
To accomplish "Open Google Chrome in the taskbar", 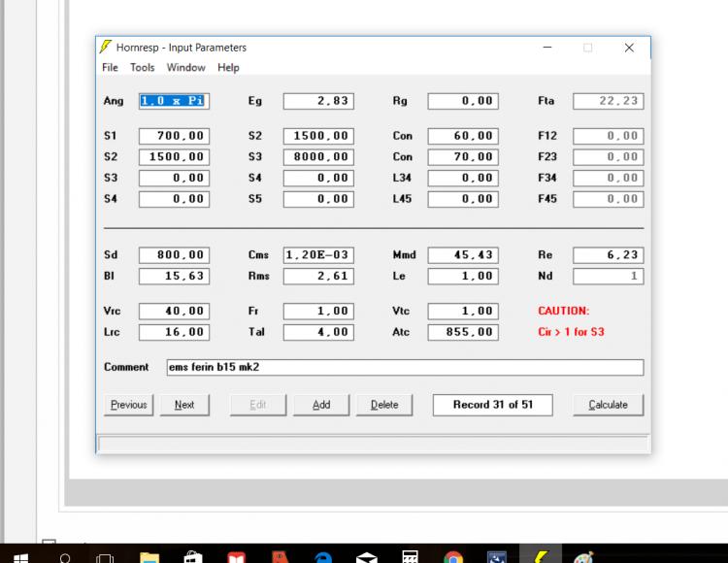I will pyautogui.click(x=453, y=557).
